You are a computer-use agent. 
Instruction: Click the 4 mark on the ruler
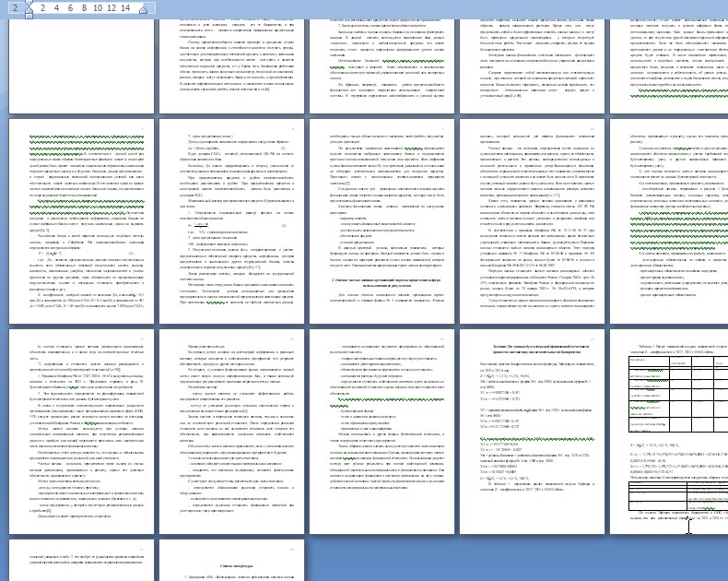54,7
